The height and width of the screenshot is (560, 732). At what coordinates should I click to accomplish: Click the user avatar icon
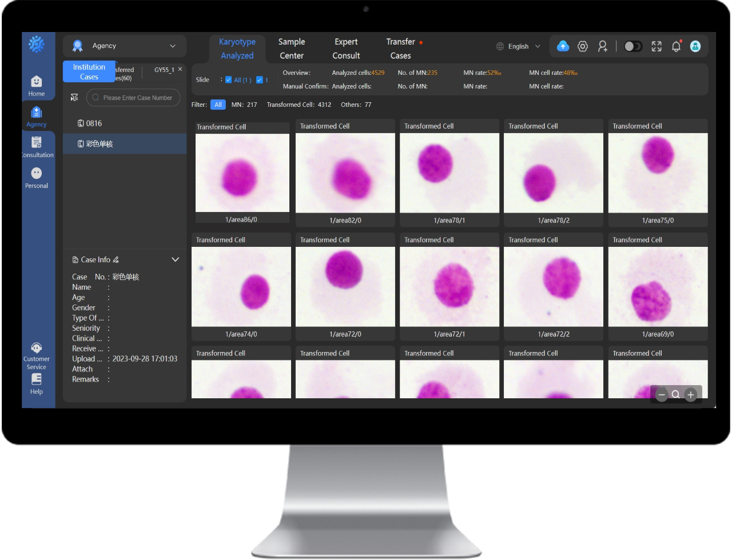pos(695,46)
